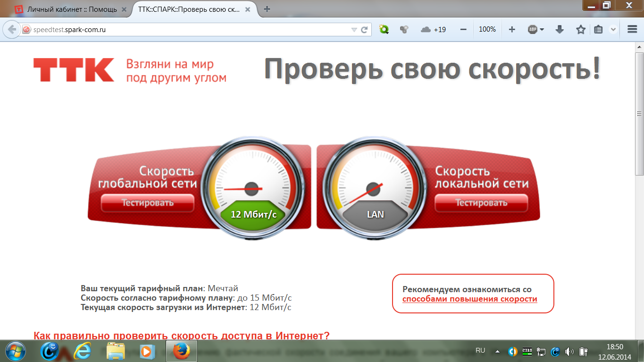
Task: Click the Проверь свою скорость! headline
Action: pos(433,69)
